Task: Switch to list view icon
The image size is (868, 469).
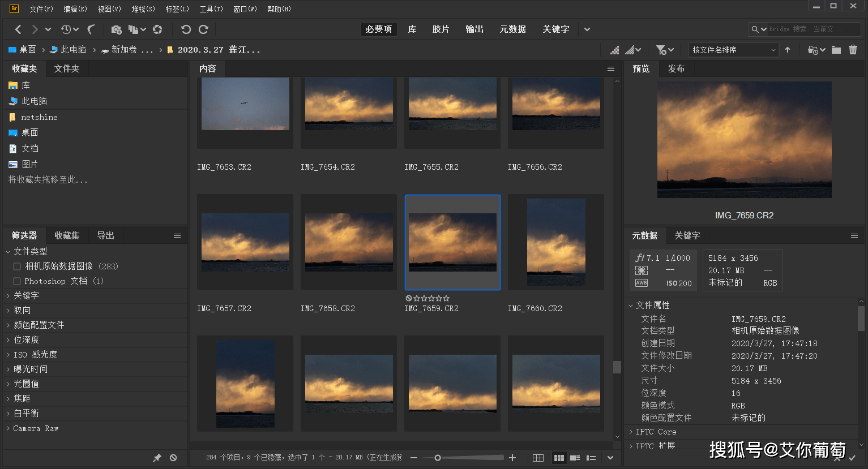Action: [591, 458]
